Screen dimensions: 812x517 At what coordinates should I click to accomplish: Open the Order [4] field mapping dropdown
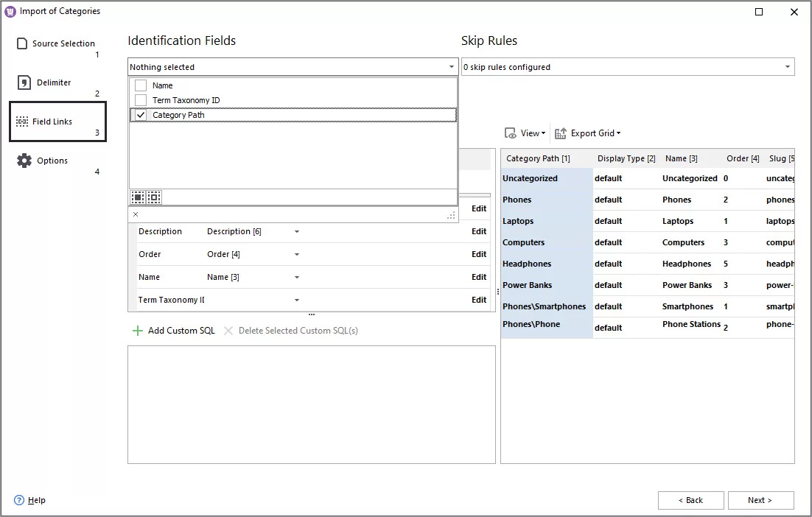[297, 253]
